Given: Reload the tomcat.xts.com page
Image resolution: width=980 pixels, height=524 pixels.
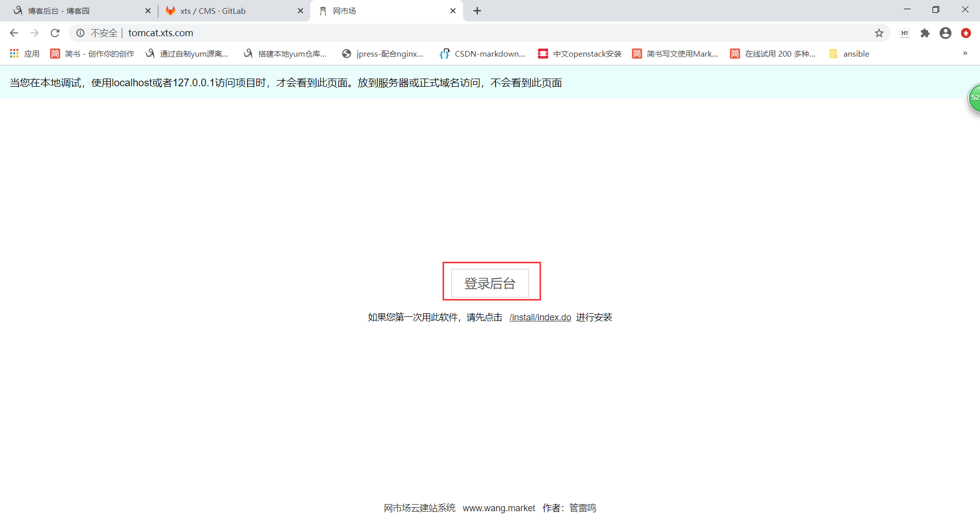Looking at the screenshot, I should pyautogui.click(x=55, y=33).
